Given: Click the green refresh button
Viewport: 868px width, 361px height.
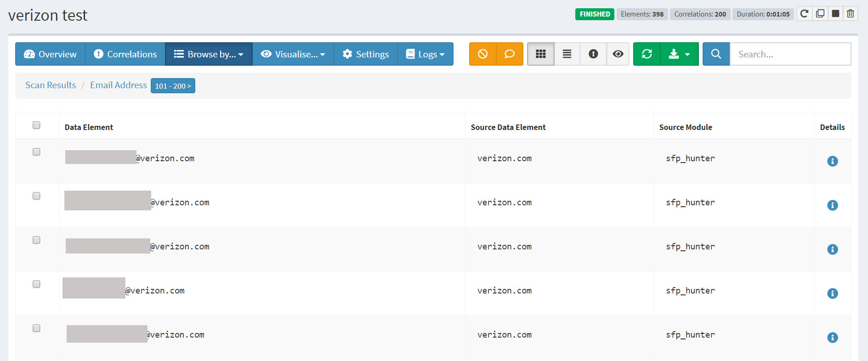Looking at the screenshot, I should coord(647,54).
